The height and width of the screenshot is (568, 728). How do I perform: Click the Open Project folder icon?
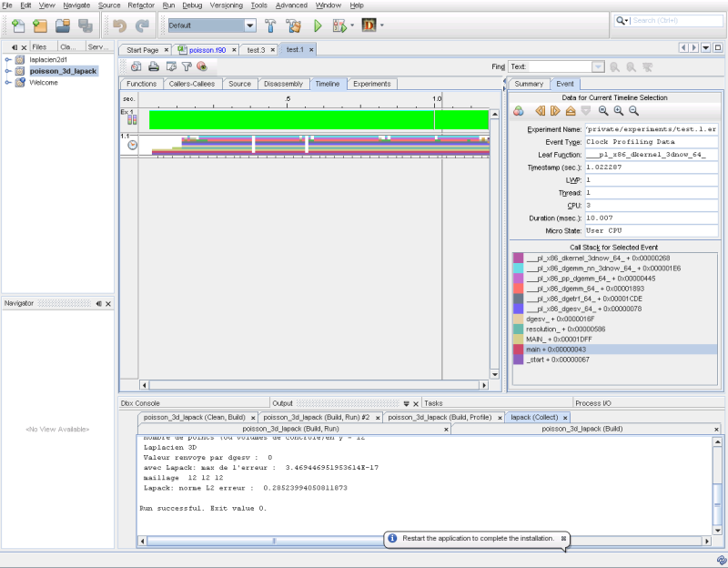pyautogui.click(x=62, y=25)
